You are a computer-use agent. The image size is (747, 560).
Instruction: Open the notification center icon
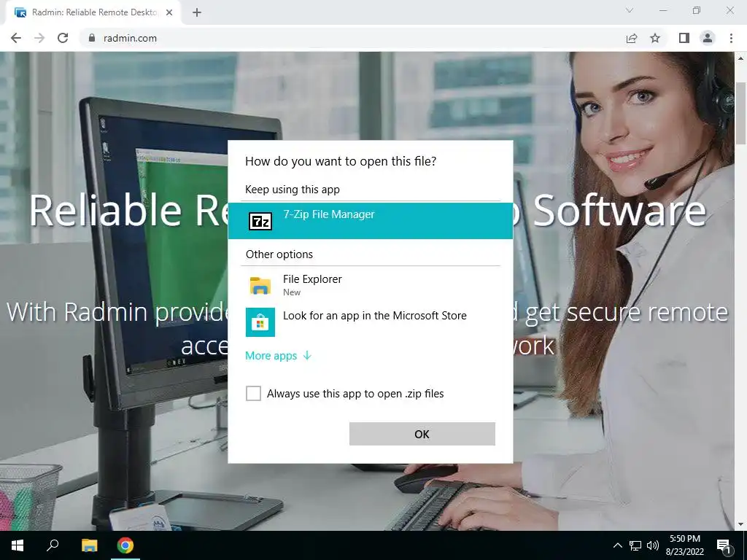724,545
